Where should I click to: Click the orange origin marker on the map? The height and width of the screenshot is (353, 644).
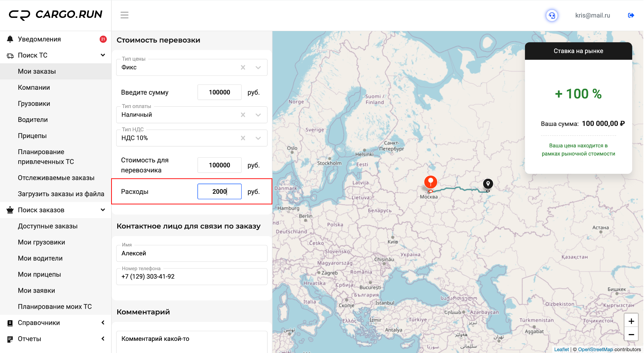[x=431, y=182]
